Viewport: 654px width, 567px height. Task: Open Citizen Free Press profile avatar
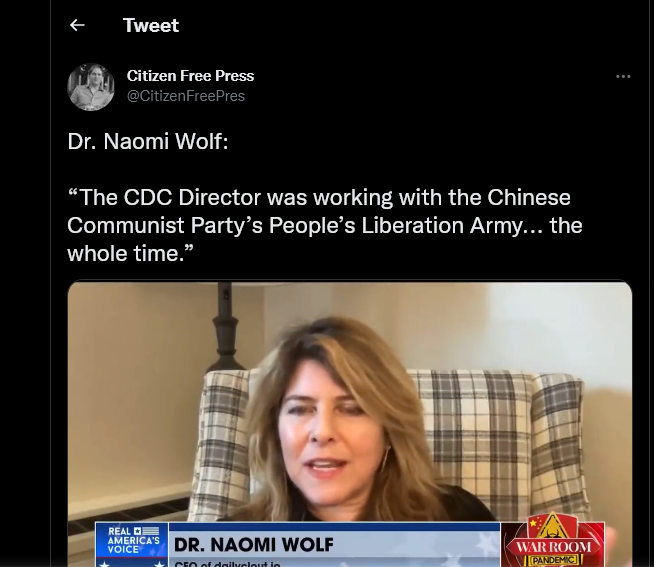(x=91, y=87)
